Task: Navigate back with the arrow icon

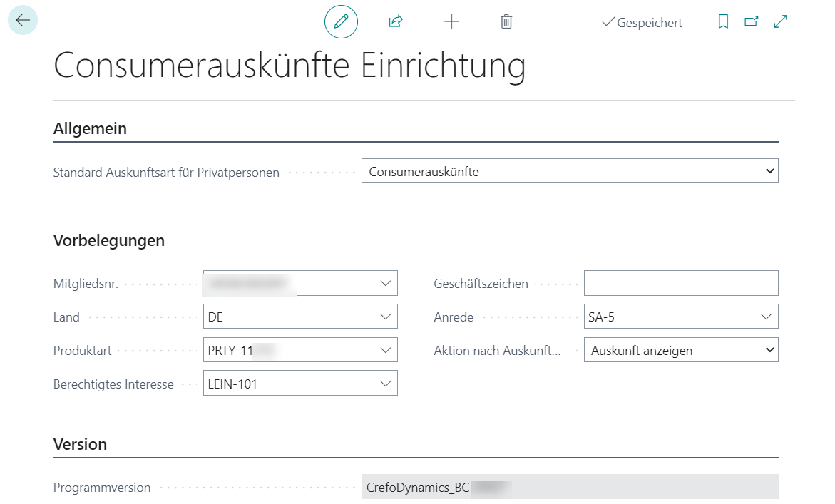Action: click(x=22, y=20)
